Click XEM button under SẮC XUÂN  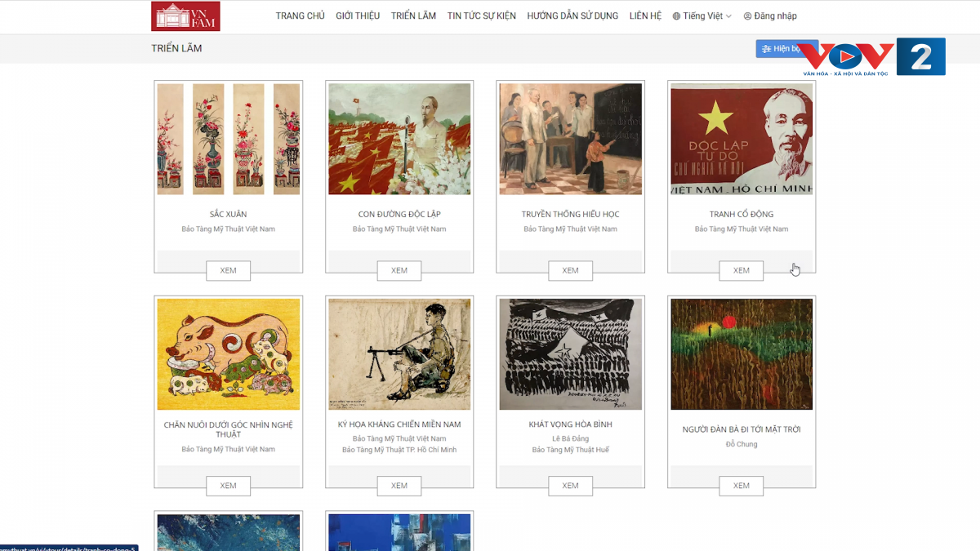tap(229, 271)
